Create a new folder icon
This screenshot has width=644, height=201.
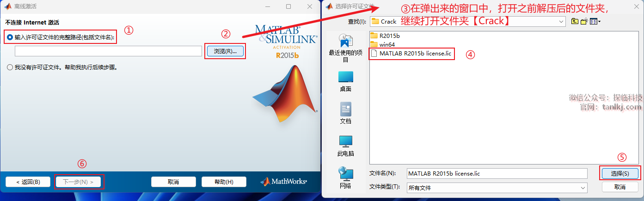click(x=584, y=21)
